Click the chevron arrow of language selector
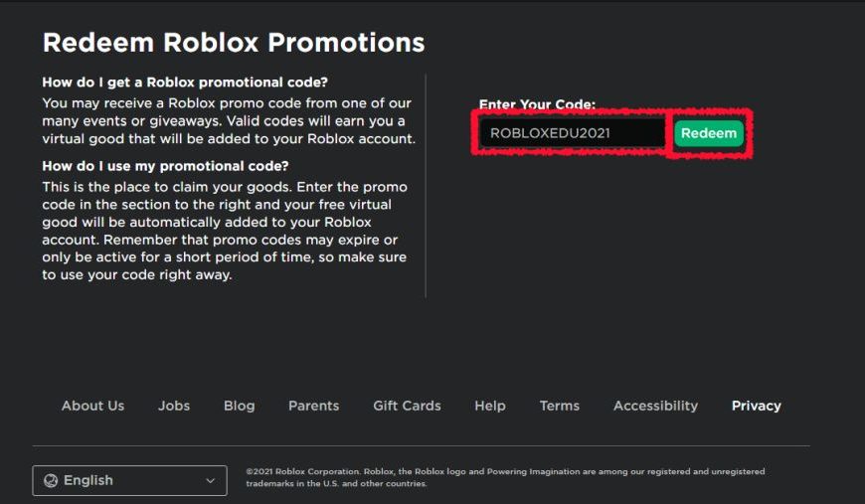The width and height of the screenshot is (865, 504). click(x=210, y=480)
